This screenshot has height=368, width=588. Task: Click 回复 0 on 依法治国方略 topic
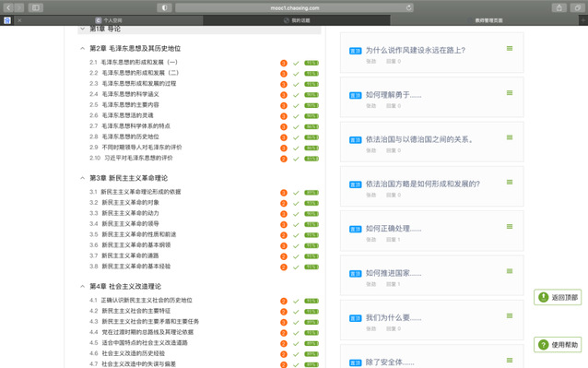[394, 195]
